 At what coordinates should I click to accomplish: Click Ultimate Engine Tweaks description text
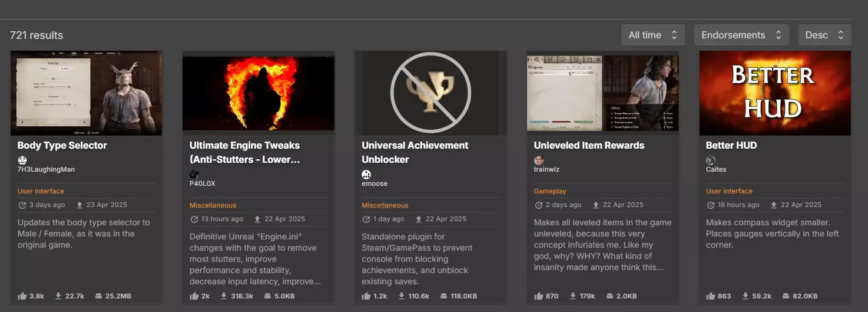coord(256,259)
